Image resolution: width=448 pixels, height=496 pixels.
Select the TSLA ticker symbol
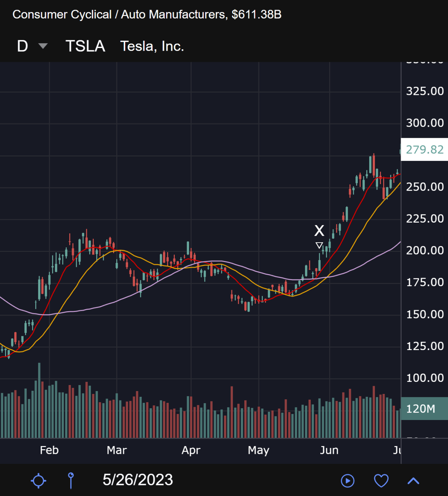(85, 46)
